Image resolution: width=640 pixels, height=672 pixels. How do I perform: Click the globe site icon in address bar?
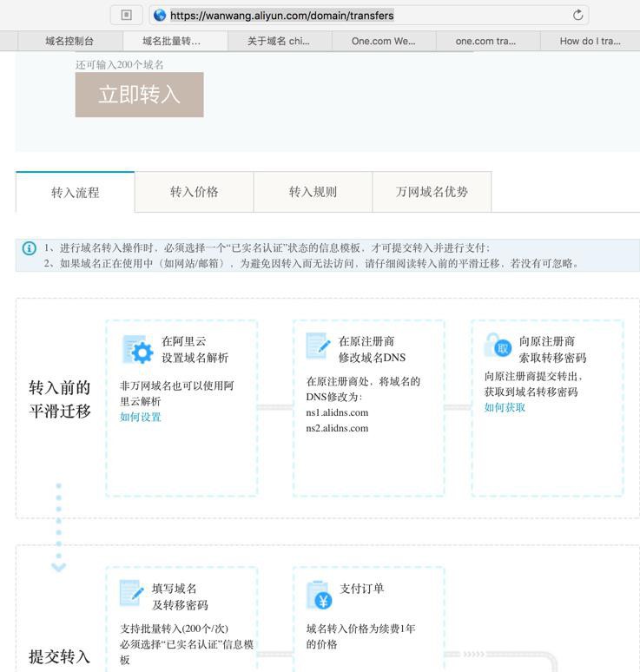pos(160,16)
